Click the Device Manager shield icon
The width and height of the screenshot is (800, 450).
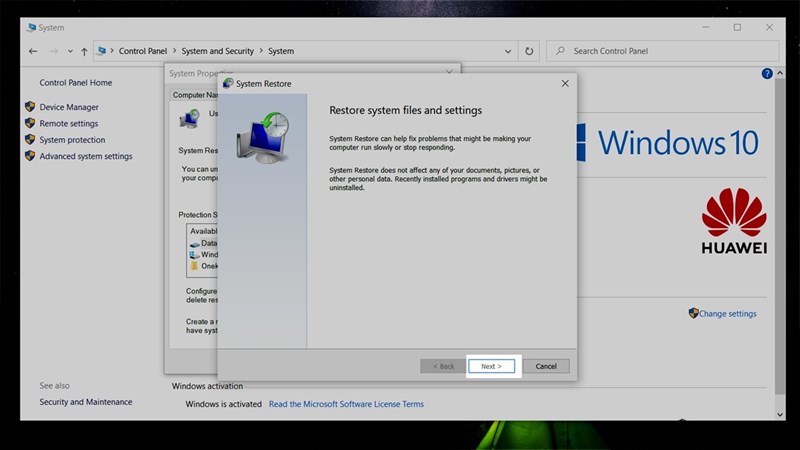click(x=30, y=107)
